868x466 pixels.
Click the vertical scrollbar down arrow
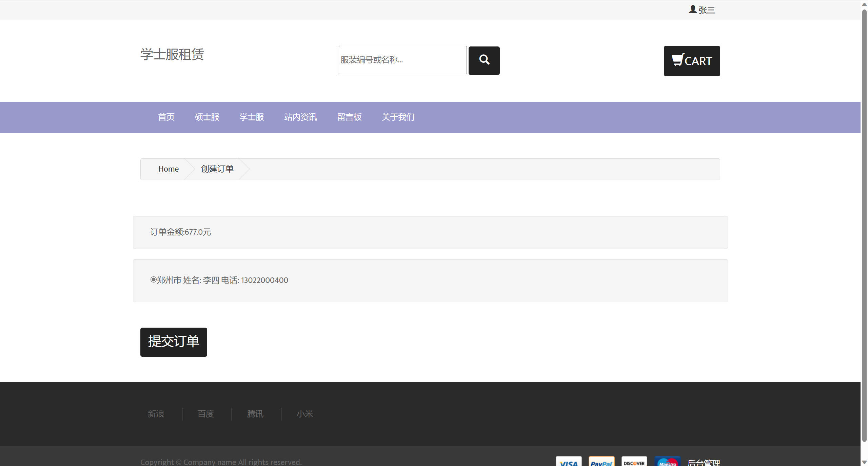tap(864, 462)
